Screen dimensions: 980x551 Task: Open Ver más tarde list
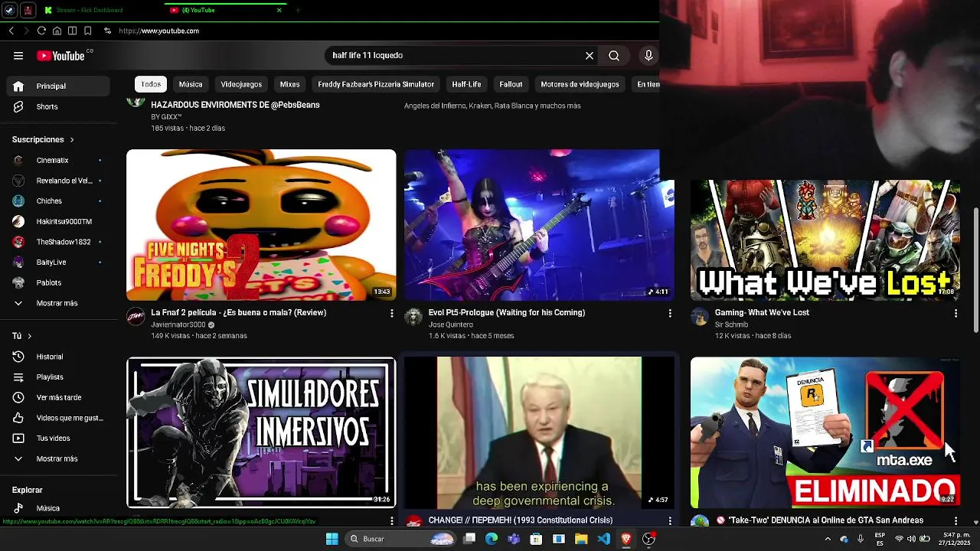[x=58, y=397]
